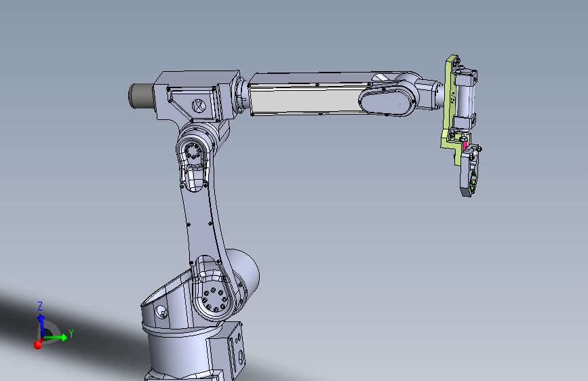
Task: Select the connector box on the robot base
Action: tap(229, 348)
